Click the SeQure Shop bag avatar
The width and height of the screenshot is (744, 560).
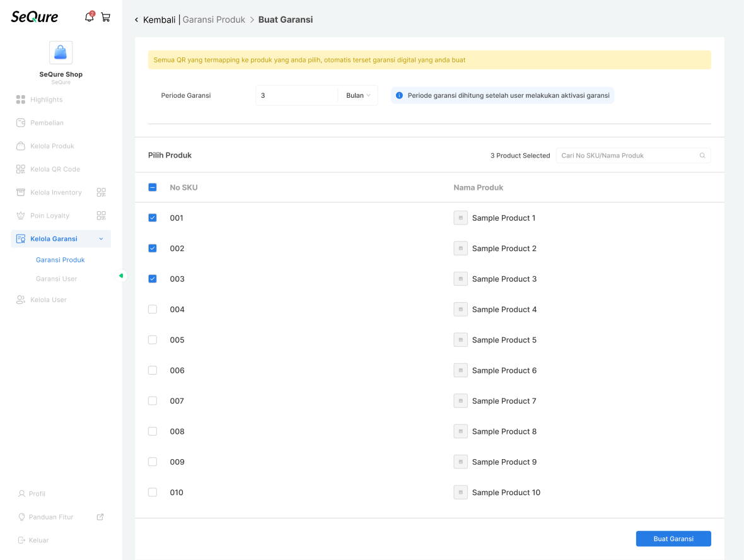pyautogui.click(x=61, y=52)
